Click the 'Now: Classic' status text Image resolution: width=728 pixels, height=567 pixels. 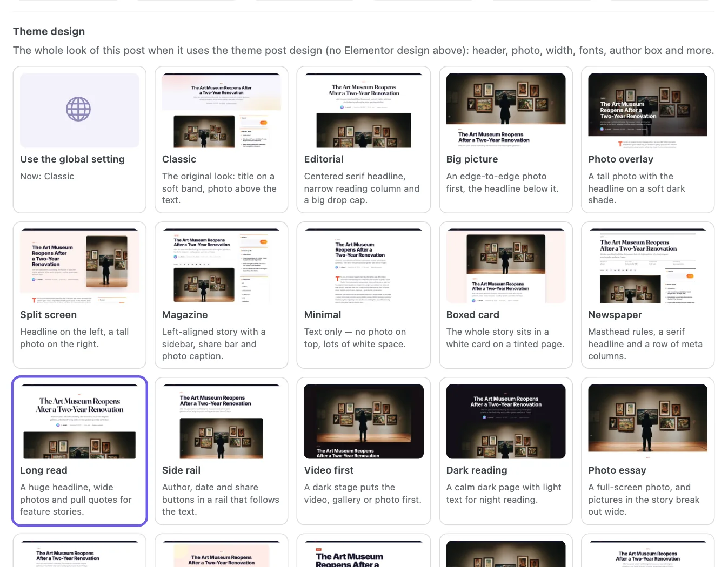click(x=47, y=176)
